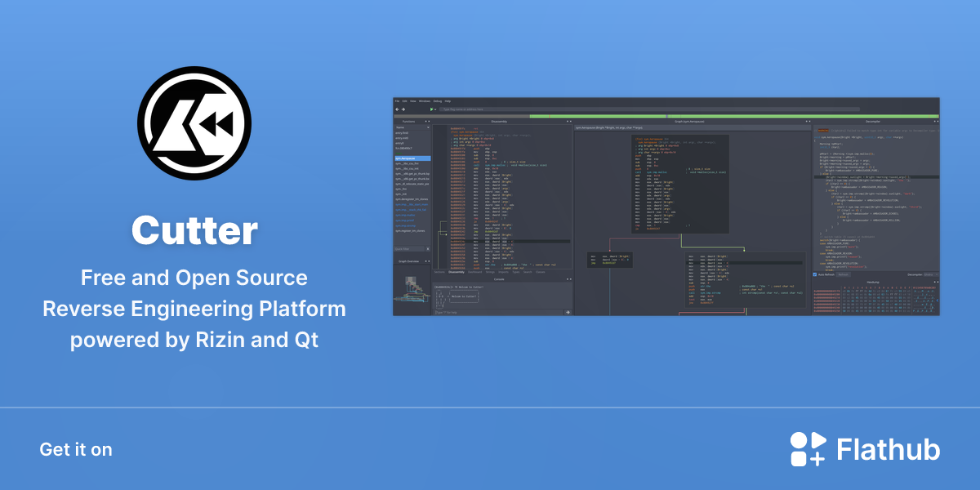The width and height of the screenshot is (980, 490).
Task: Click the back arrow in Cutter's toolbar
Action: point(397,109)
